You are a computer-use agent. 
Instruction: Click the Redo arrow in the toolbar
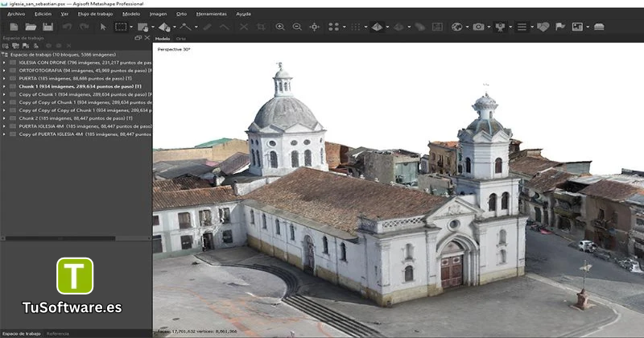click(x=85, y=27)
